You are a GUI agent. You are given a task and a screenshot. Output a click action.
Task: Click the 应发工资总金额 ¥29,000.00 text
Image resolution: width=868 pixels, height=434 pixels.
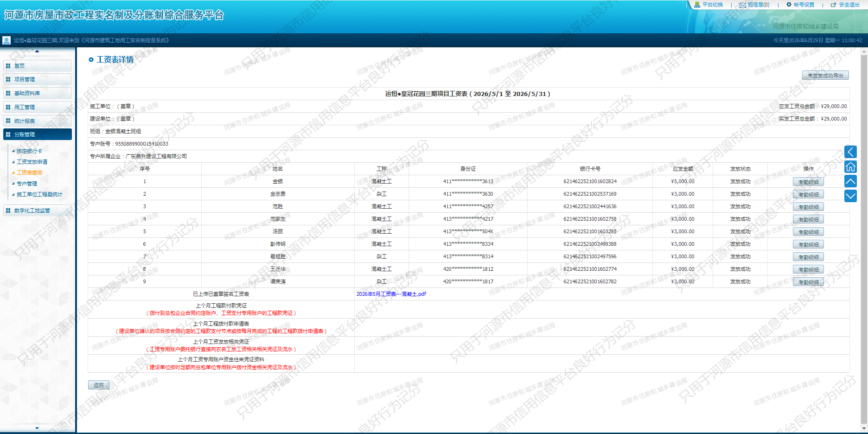813,106
